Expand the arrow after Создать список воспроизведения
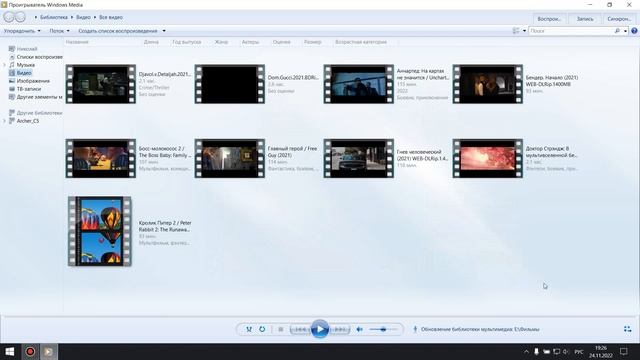This screenshot has height=360, width=640. 164,31
